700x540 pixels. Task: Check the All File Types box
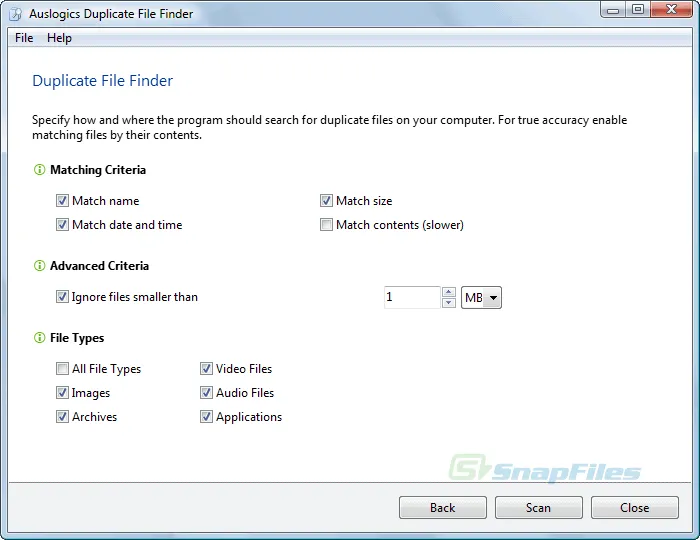(62, 369)
